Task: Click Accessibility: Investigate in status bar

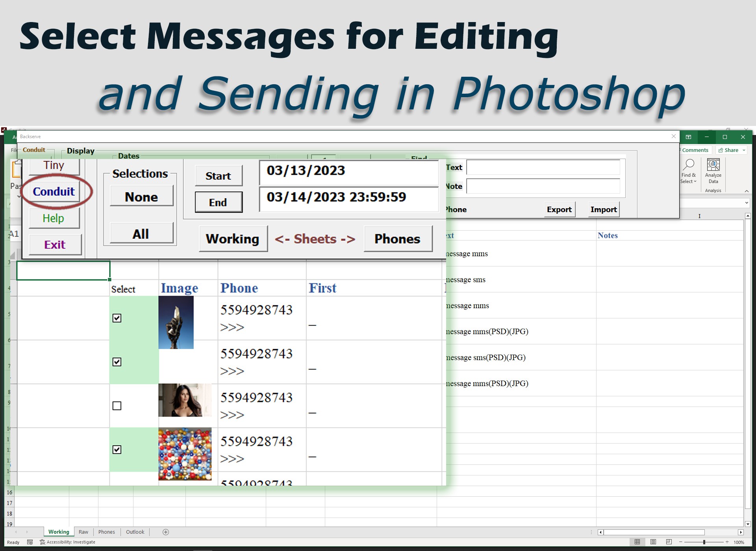Action: 68,542
